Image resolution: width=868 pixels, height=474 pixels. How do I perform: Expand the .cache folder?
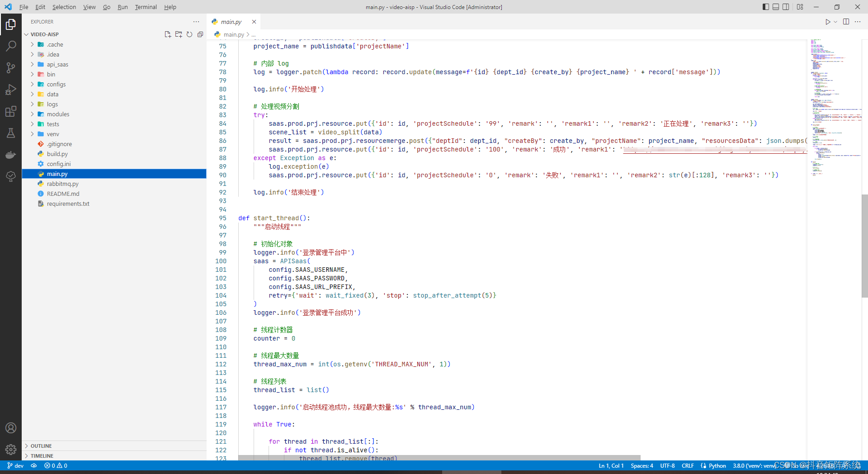(114, 44)
